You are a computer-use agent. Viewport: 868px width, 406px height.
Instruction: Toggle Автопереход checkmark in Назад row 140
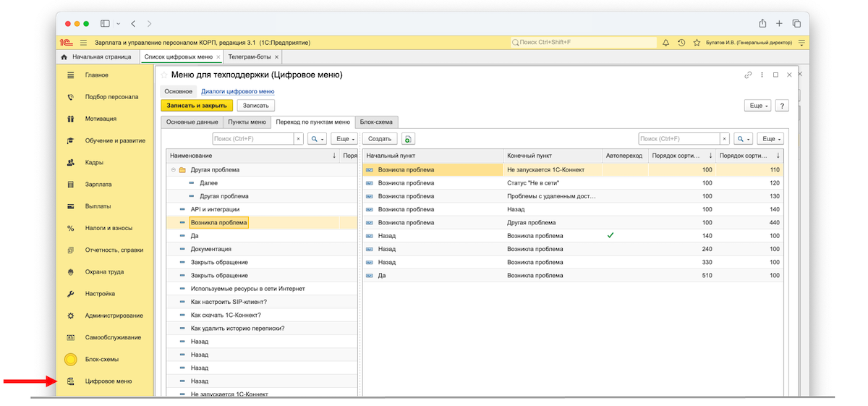[611, 236]
